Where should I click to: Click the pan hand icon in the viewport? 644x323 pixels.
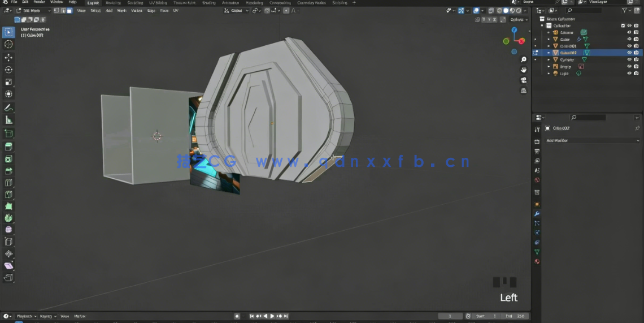[x=524, y=70]
